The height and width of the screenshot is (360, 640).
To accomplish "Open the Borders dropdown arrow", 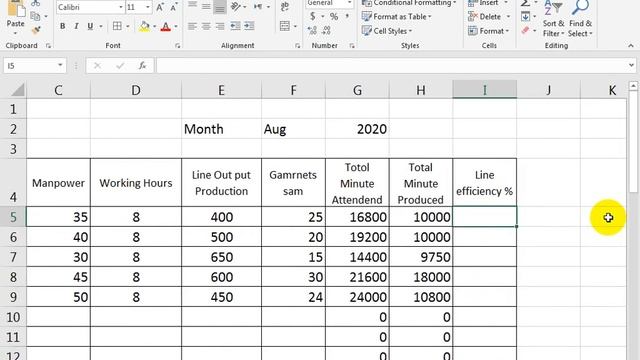I will tap(128, 27).
